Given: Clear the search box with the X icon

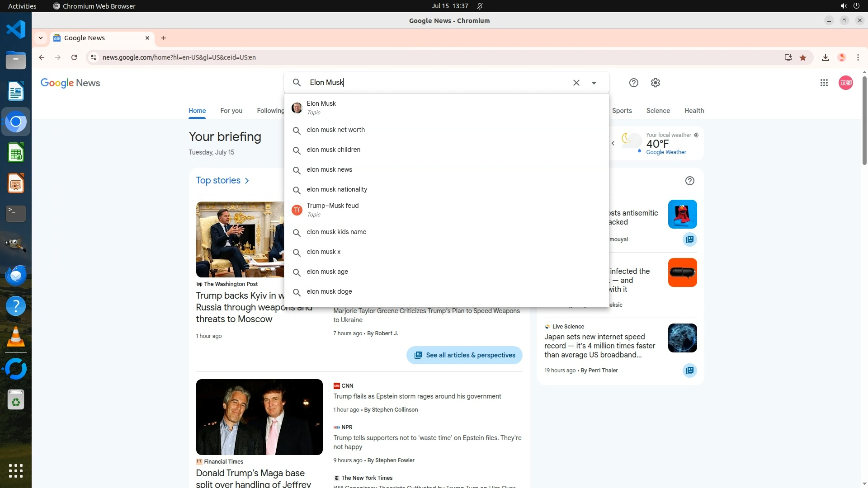Looking at the screenshot, I should click(x=576, y=83).
